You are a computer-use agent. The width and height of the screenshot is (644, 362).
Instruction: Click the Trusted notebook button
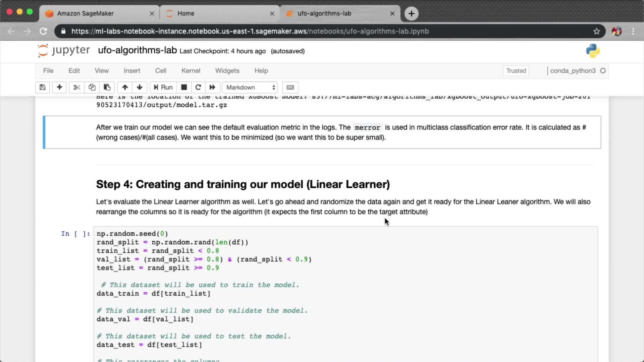click(x=516, y=71)
